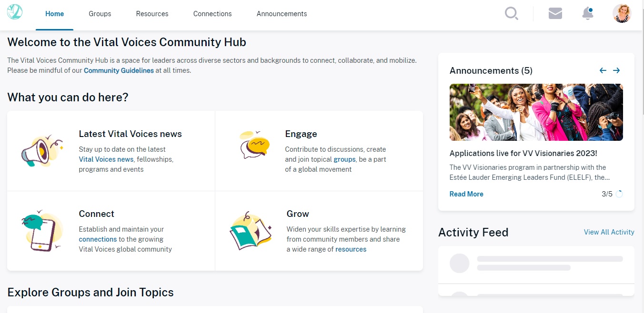Image resolution: width=644 pixels, height=313 pixels.
Task: Click the megaphone news illustration
Action: [42, 151]
